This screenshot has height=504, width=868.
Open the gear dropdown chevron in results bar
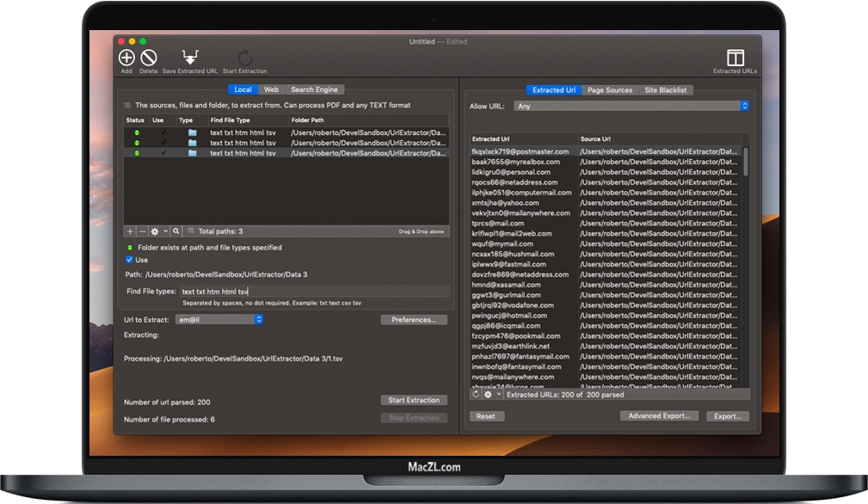pyautogui.click(x=500, y=394)
